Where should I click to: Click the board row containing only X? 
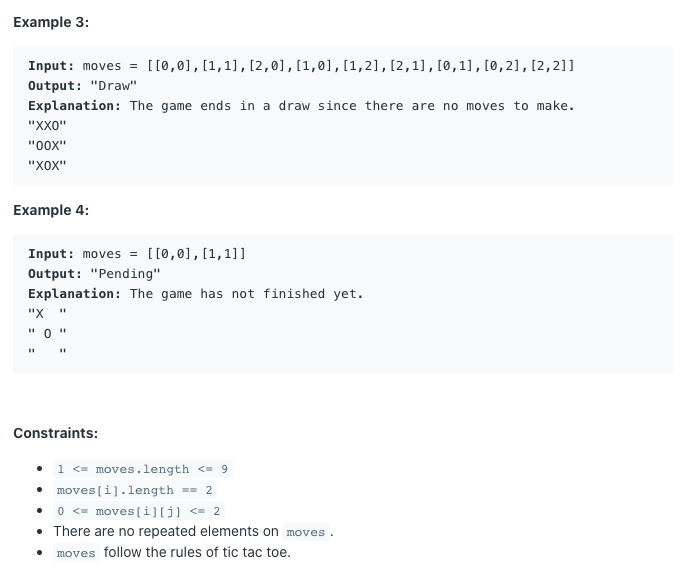(x=47, y=314)
